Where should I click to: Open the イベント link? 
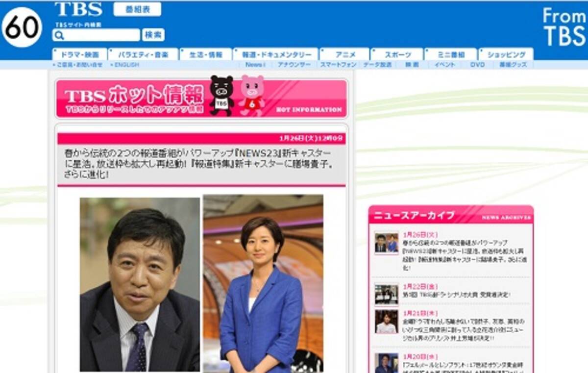coord(444,65)
